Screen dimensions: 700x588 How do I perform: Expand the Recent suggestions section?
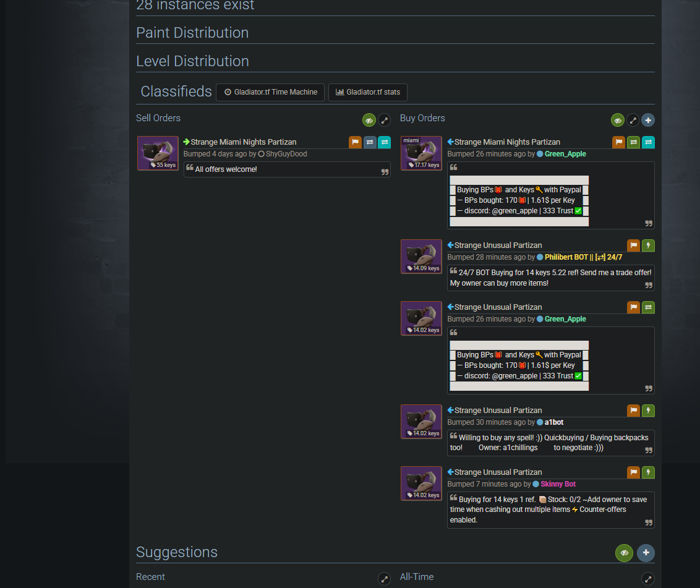point(384,579)
